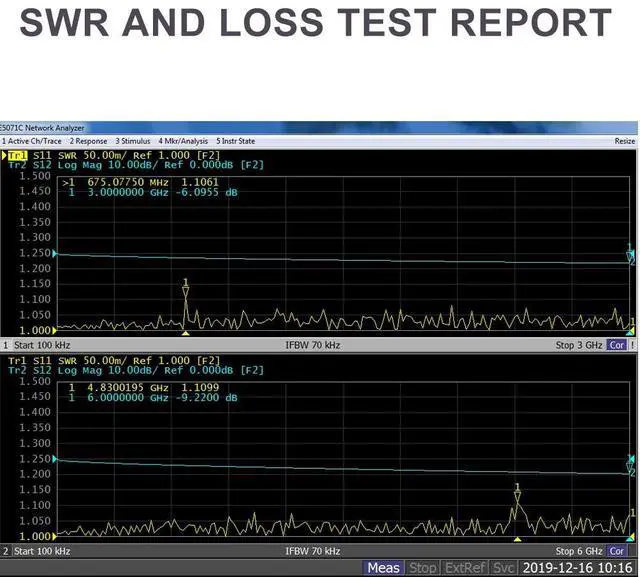Open the Mkr/Analysis menu
The width and height of the screenshot is (640, 577).
coord(183,141)
